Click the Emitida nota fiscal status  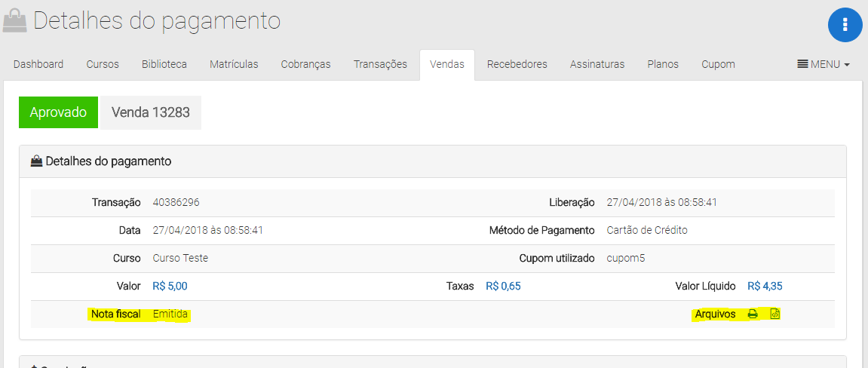(170, 314)
